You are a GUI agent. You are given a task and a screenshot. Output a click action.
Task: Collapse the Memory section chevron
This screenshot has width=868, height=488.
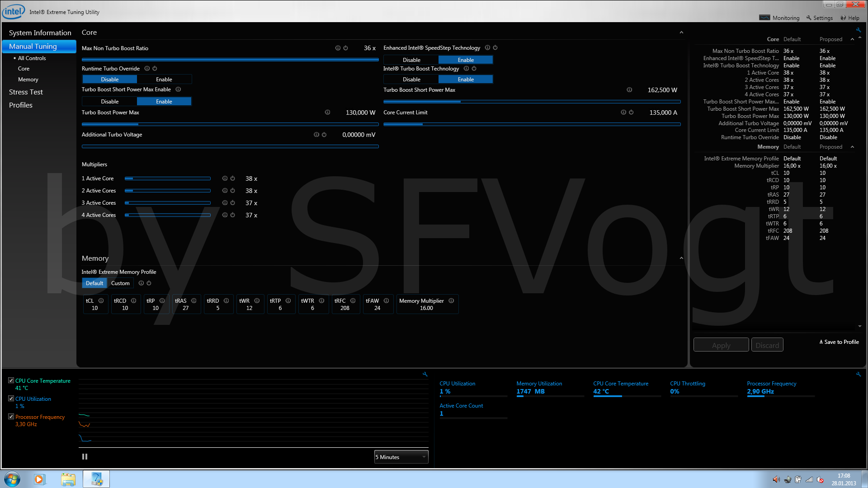tap(681, 258)
